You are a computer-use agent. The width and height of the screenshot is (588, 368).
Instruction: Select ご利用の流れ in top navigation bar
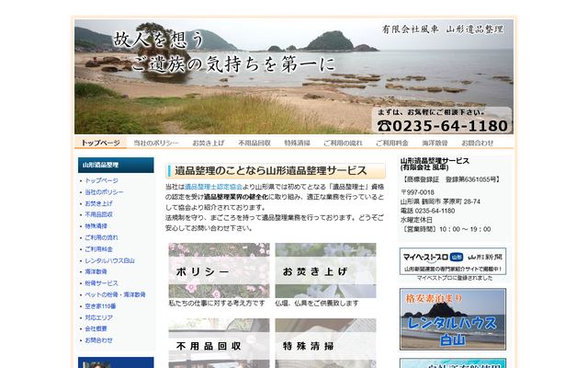(343, 144)
